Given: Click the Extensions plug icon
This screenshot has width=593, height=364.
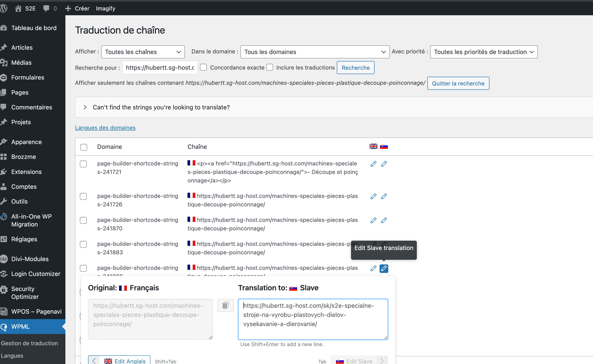Looking at the screenshot, I should click(4, 172).
